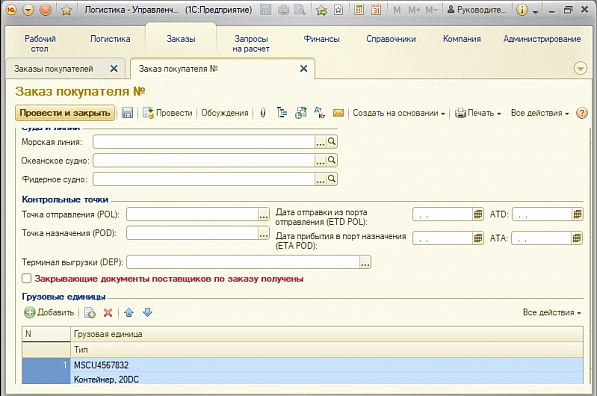
Task: Close the Заказ покупателя № tab
Action: 303,69
